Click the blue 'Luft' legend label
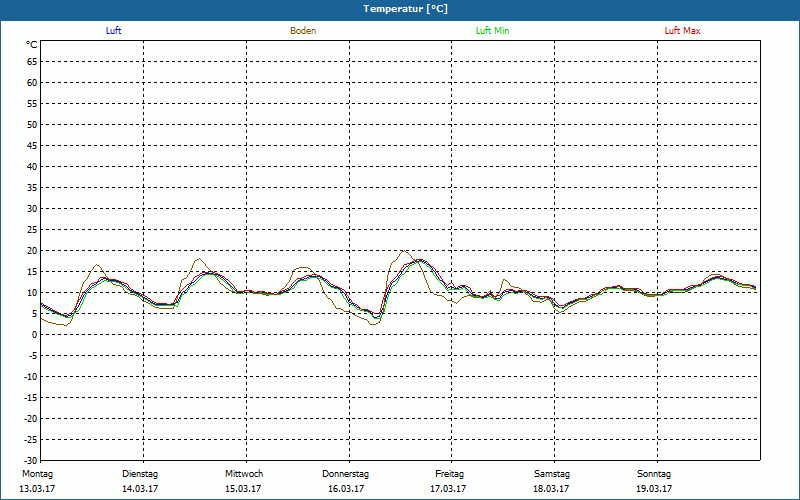This screenshot has height=500, width=800. (113, 31)
